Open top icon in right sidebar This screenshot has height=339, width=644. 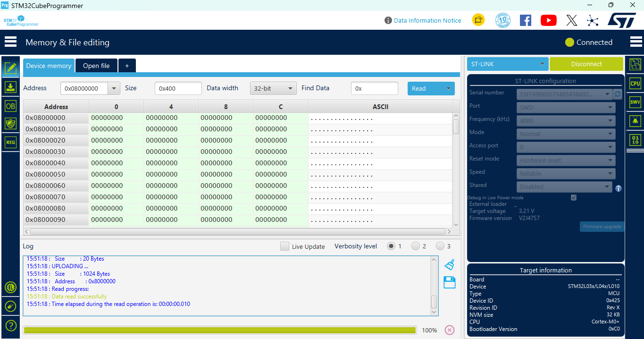click(x=636, y=64)
